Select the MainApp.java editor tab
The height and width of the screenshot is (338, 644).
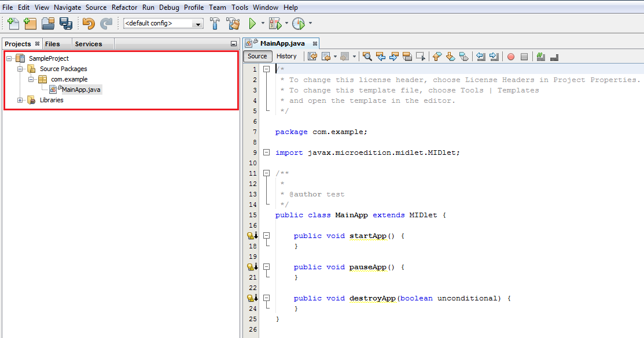click(x=282, y=43)
